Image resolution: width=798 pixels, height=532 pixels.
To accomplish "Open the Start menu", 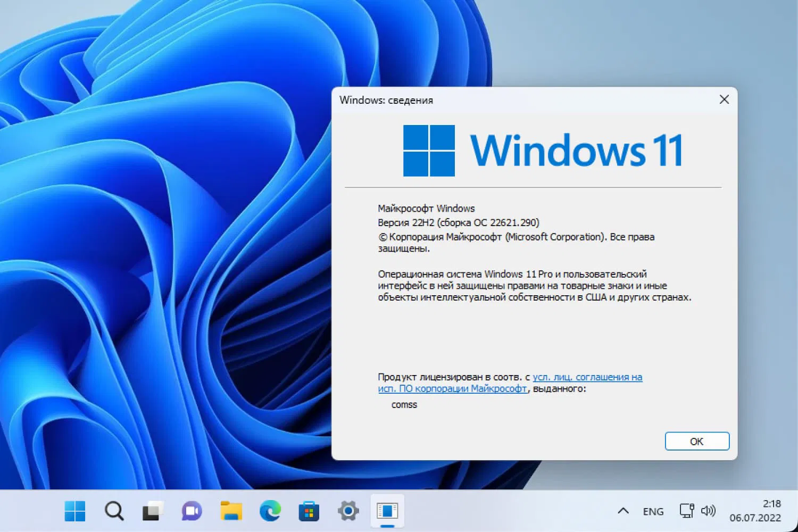I will click(x=75, y=511).
